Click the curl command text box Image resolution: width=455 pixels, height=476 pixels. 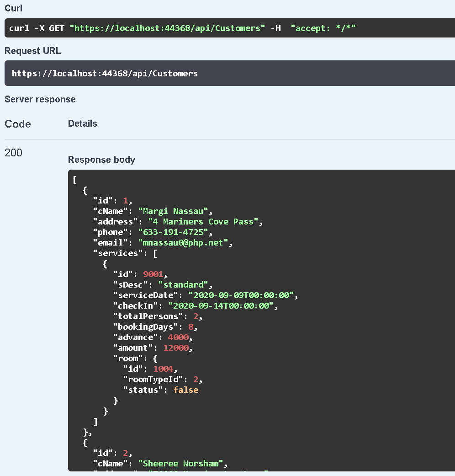pos(230,28)
